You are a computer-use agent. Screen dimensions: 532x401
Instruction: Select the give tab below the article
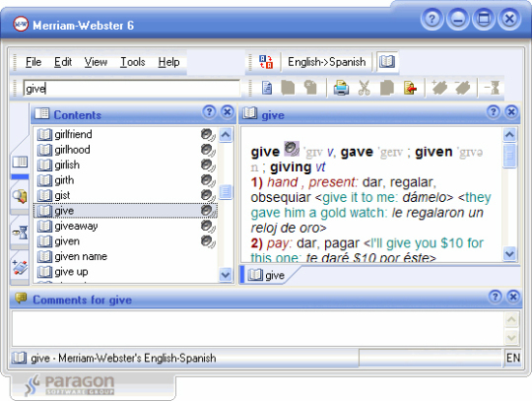coord(267,275)
